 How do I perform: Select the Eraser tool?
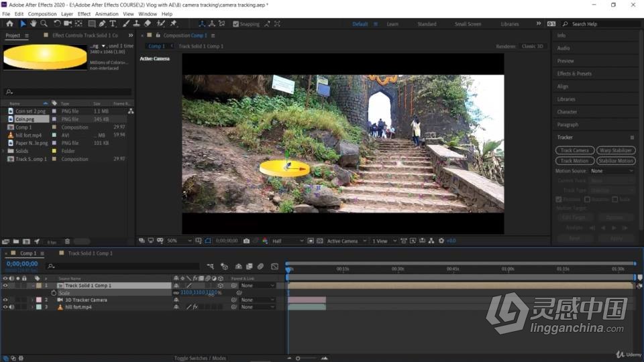click(148, 24)
